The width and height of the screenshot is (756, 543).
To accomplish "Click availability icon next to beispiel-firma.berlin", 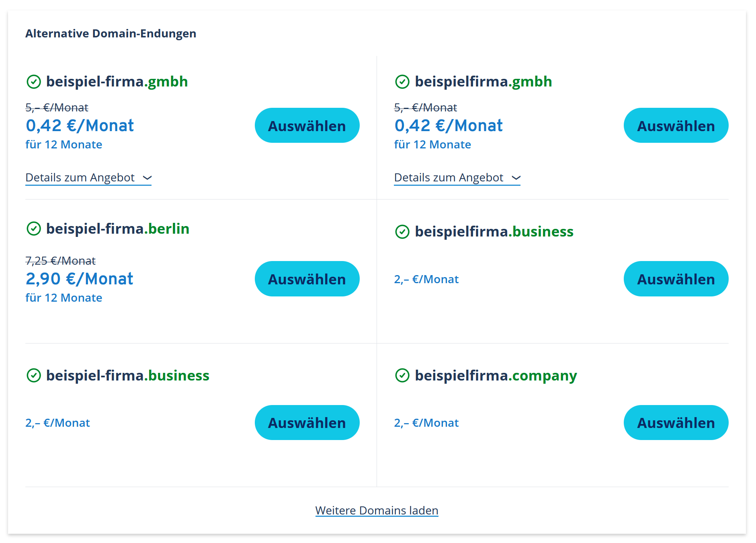I will click(34, 229).
